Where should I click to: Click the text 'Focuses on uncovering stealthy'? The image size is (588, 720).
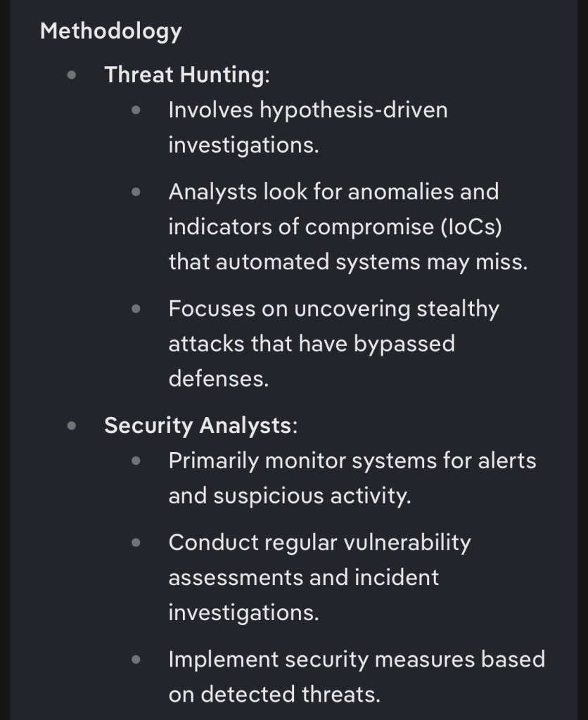click(333, 309)
